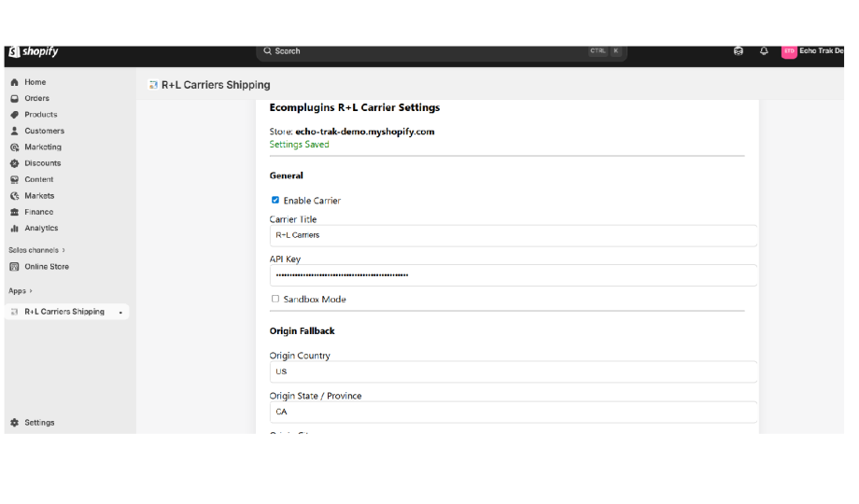Click the Search bar at top
Viewport: 859px width, 504px height.
click(x=439, y=51)
